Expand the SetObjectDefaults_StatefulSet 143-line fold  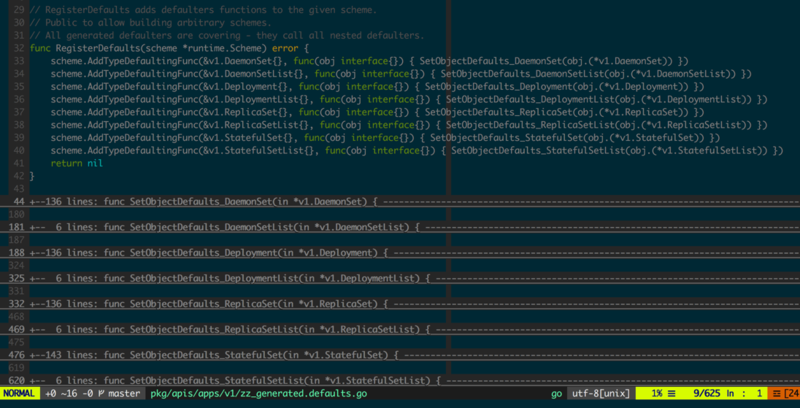click(x=400, y=355)
